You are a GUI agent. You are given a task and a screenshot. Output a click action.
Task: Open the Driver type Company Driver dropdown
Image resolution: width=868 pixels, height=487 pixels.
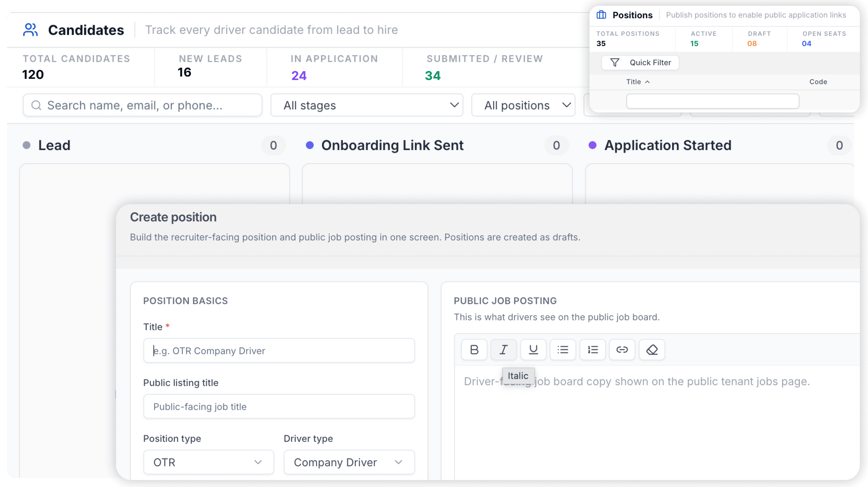pyautogui.click(x=349, y=462)
